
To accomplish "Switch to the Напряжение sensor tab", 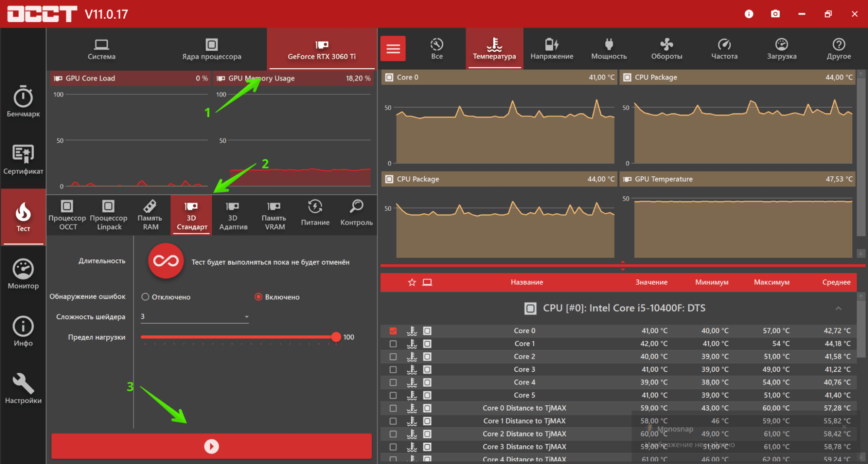I will tap(552, 49).
